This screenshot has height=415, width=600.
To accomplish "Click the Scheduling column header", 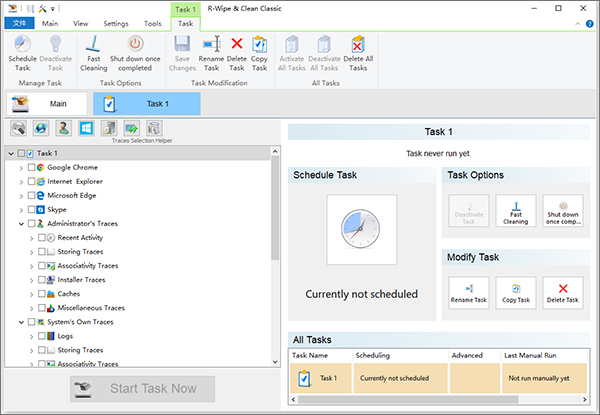I will pyautogui.click(x=400, y=355).
